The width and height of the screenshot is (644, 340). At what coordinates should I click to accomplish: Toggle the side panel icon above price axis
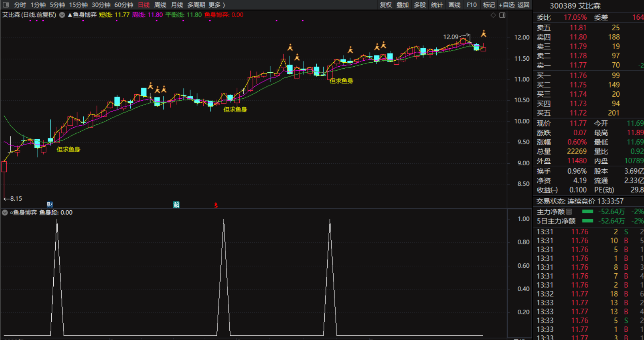(502, 15)
